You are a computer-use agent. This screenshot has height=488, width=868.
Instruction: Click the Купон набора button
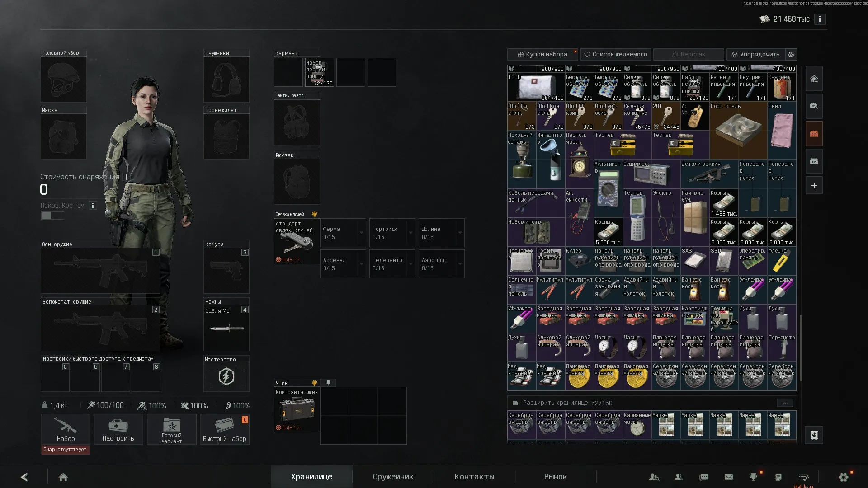pyautogui.click(x=542, y=54)
